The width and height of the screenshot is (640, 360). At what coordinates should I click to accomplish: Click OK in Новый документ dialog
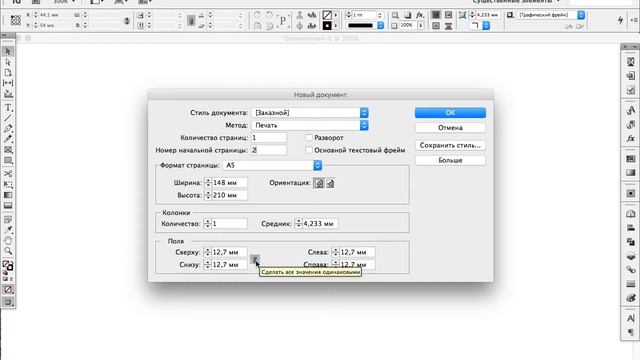coord(450,113)
